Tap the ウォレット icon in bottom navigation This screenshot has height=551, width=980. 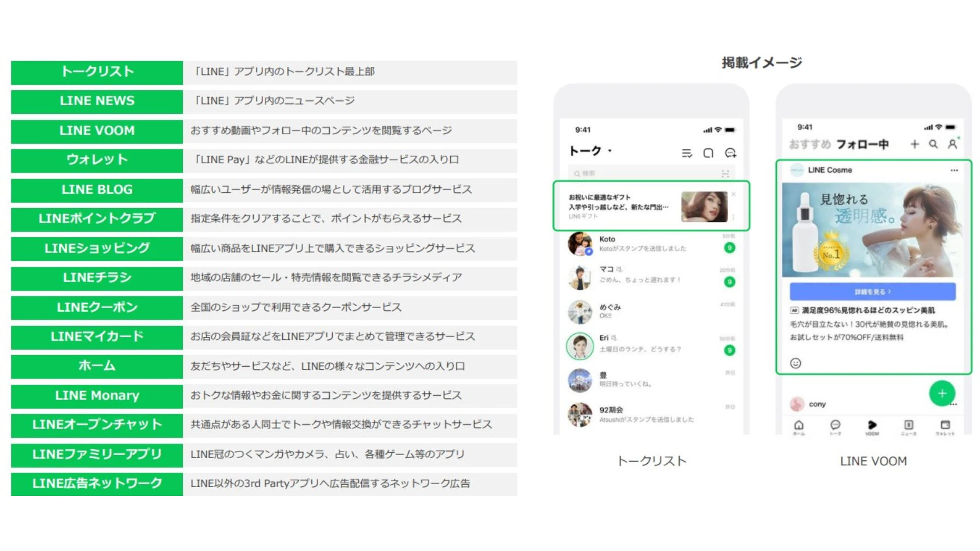pos(945,426)
